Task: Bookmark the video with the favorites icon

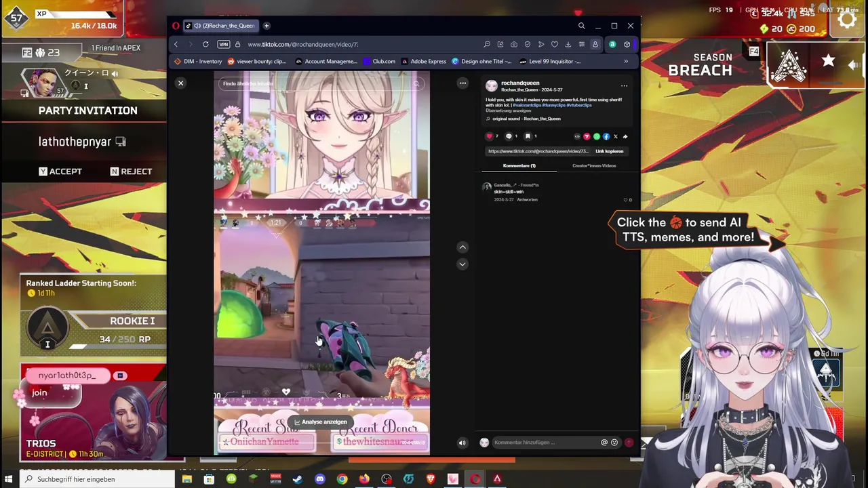Action: 528,136
